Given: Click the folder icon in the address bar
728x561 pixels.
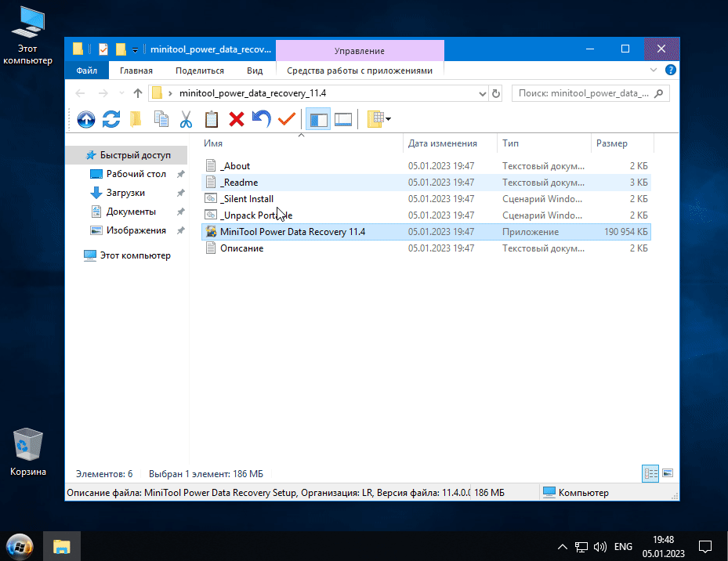Looking at the screenshot, I should [158, 93].
